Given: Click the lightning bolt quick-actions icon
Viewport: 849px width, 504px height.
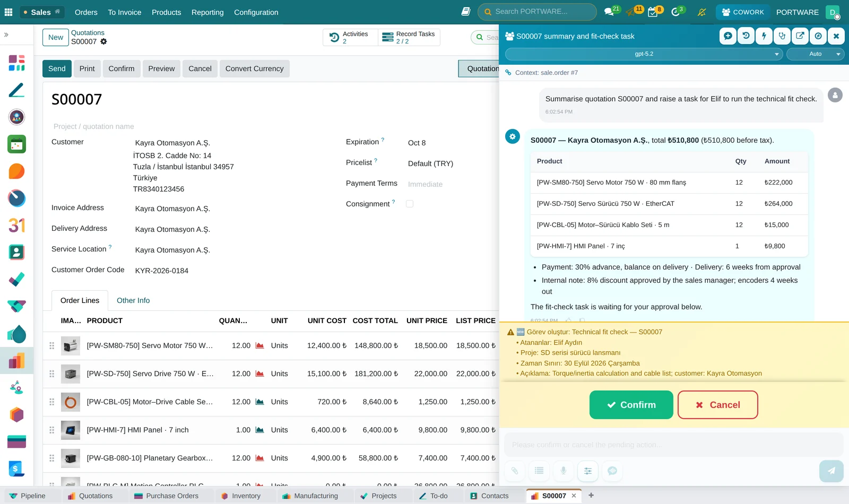Looking at the screenshot, I should tap(764, 36).
